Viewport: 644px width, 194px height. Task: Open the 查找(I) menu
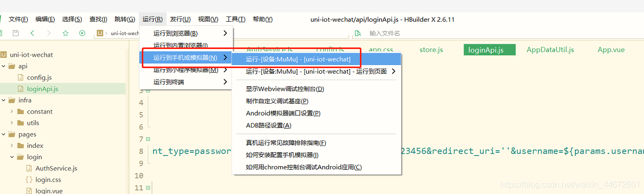click(98, 19)
